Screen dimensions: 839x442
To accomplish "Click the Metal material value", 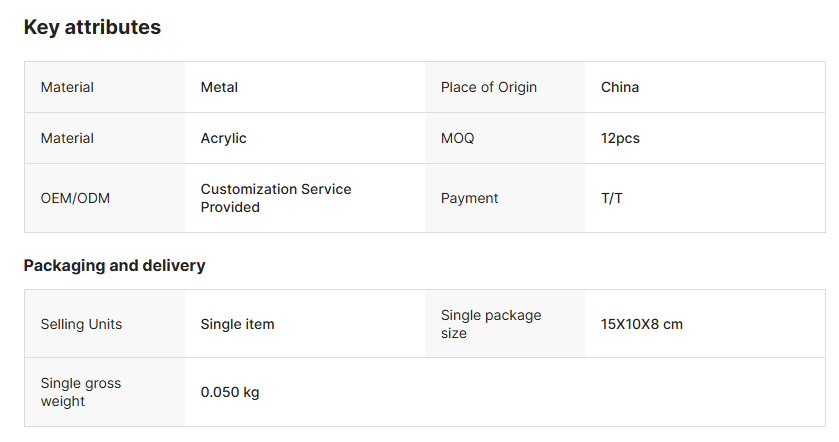I will click(219, 87).
